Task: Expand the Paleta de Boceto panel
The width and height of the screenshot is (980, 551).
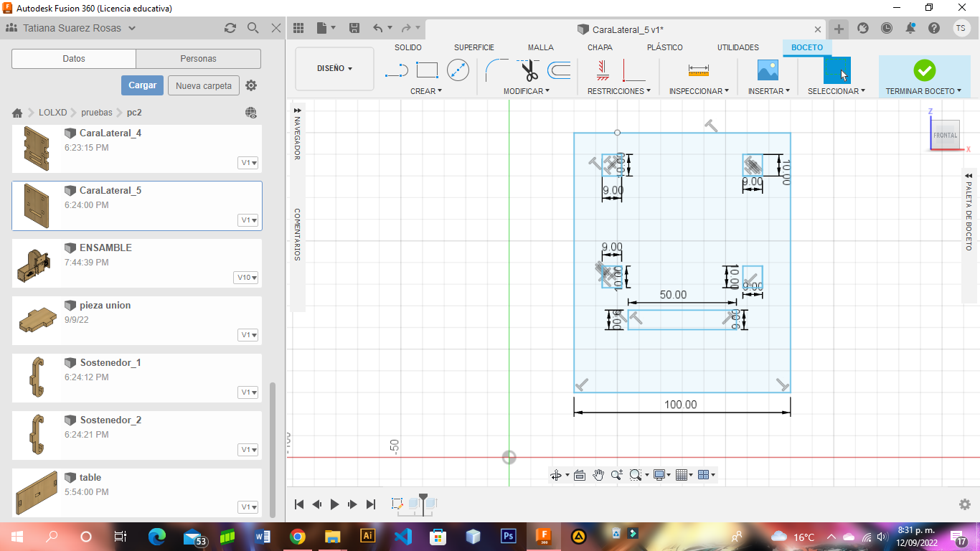Action: 968,210
